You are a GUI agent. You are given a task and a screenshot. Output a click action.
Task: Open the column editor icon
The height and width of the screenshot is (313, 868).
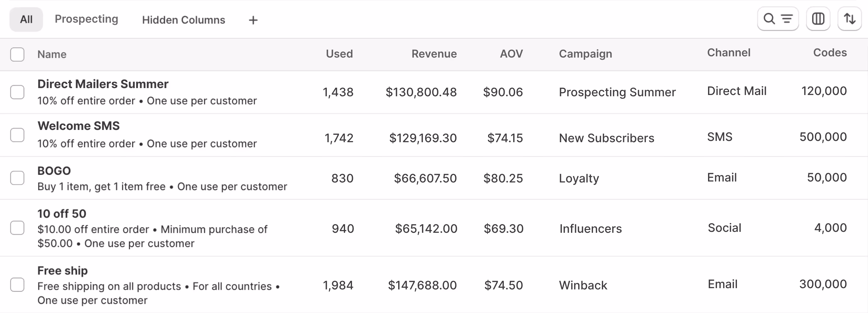pos(818,19)
